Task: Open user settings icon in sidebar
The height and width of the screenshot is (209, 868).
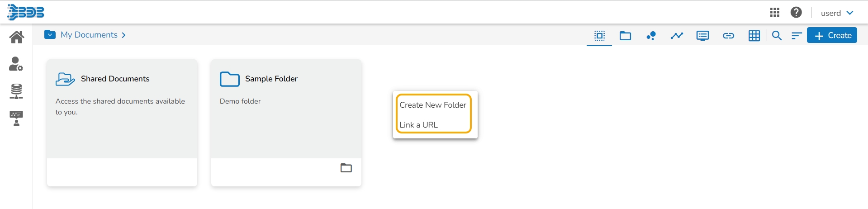Action: [16, 64]
